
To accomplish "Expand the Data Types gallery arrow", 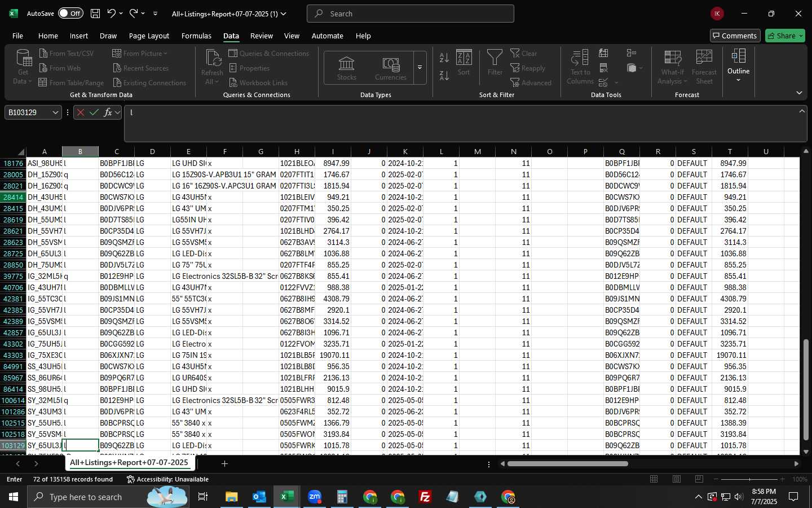I will click(420, 68).
